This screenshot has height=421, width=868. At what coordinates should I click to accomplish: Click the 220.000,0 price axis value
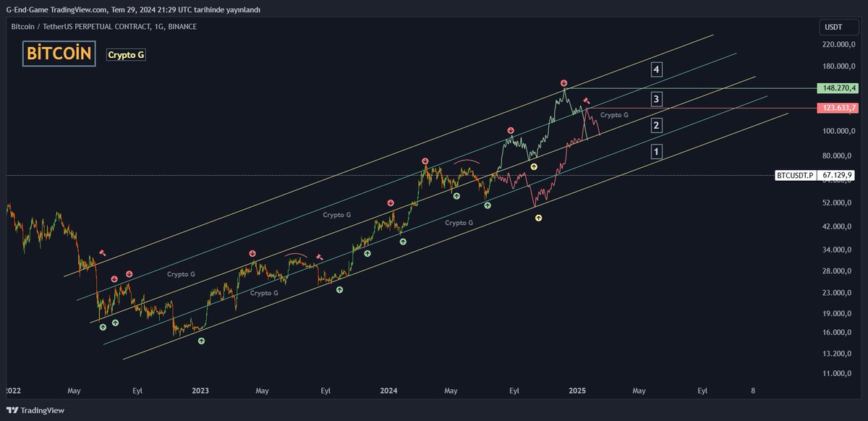click(x=840, y=44)
